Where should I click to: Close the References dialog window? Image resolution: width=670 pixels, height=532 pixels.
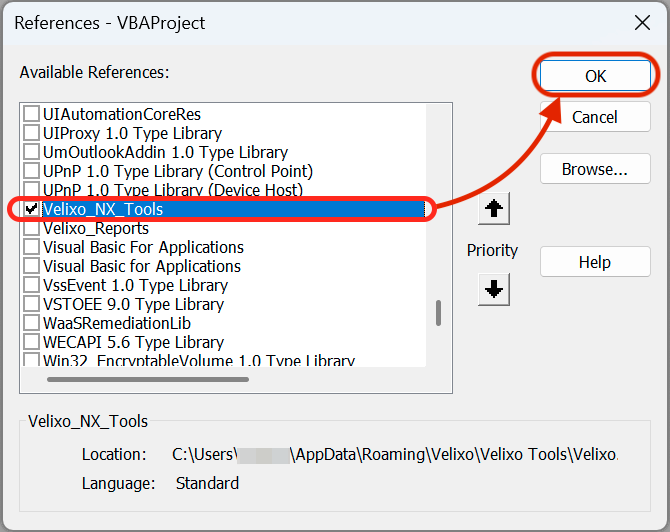tap(641, 22)
